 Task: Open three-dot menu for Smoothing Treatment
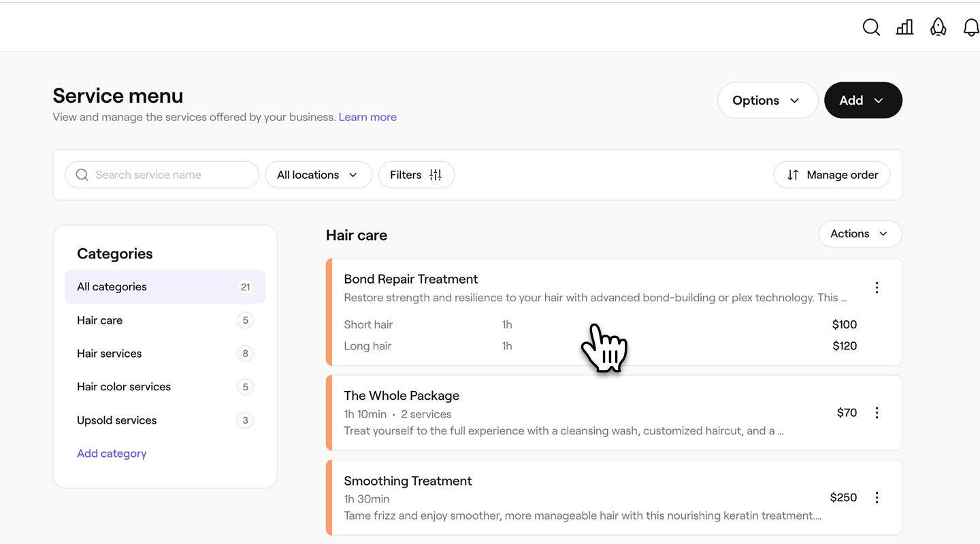click(x=877, y=498)
